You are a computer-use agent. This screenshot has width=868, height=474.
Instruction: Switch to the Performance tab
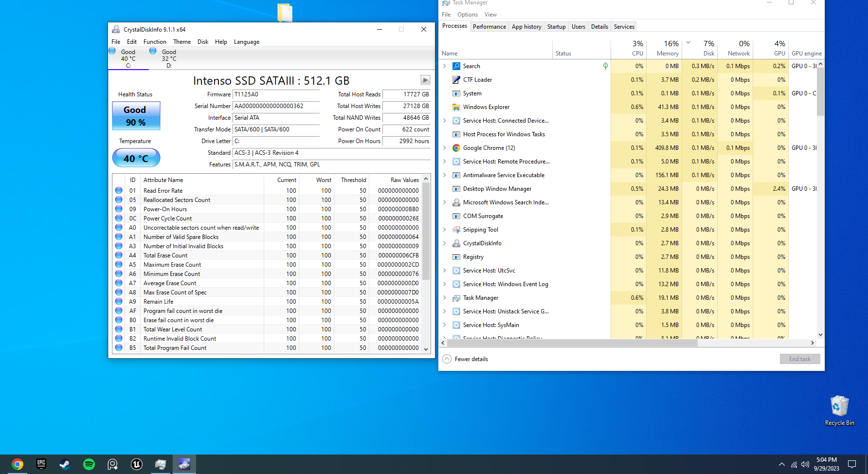pos(489,27)
